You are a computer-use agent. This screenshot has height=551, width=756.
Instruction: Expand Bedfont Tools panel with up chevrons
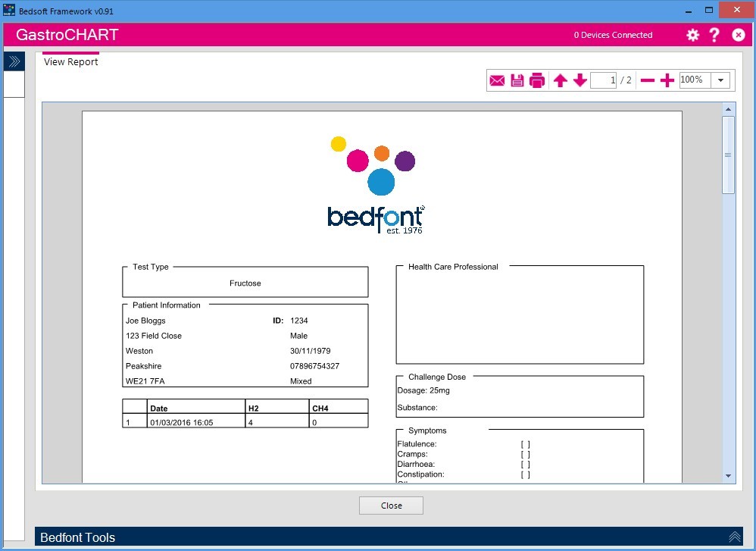pos(734,537)
